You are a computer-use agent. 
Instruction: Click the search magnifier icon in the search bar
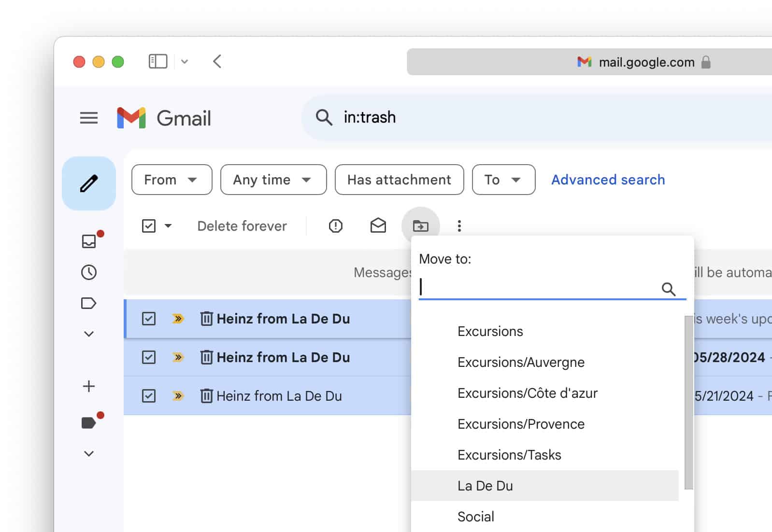324,117
